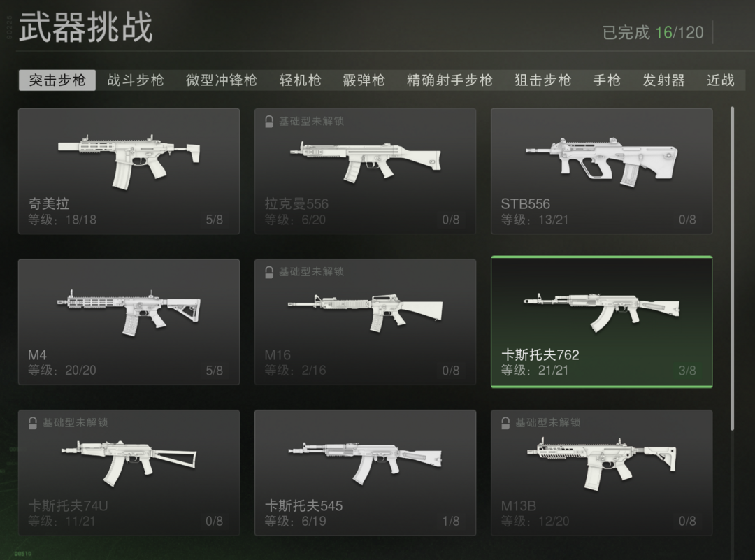Viewport: 755px width, 560px height.
Task: Select the 狙击步枪 tab
Action: tap(542, 80)
